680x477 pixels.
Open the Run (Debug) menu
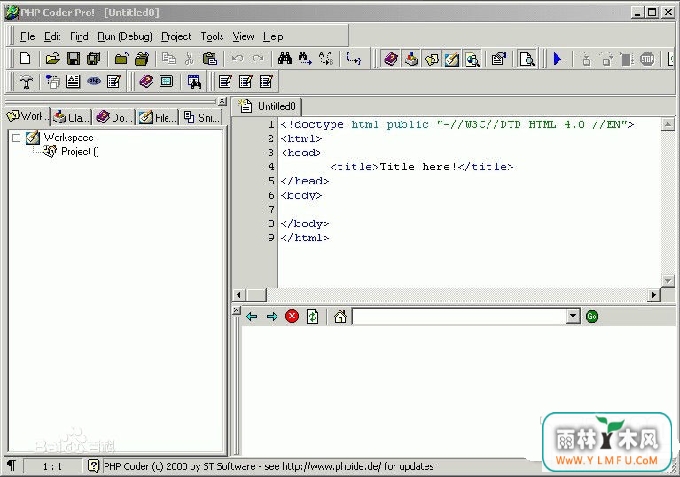[x=125, y=36]
